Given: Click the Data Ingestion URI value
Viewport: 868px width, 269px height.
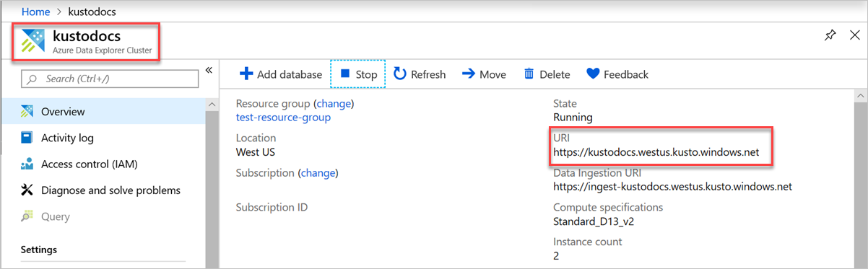Looking at the screenshot, I should 672,187.
